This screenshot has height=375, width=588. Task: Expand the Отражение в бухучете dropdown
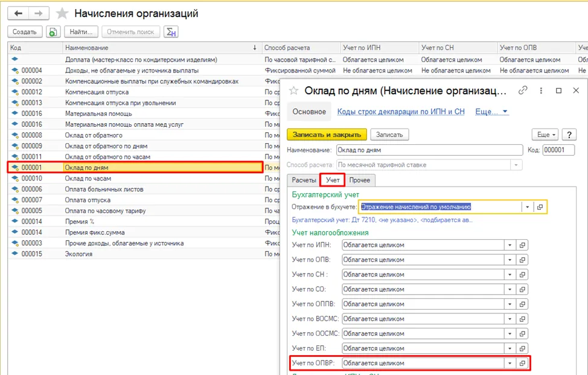pyautogui.click(x=527, y=207)
